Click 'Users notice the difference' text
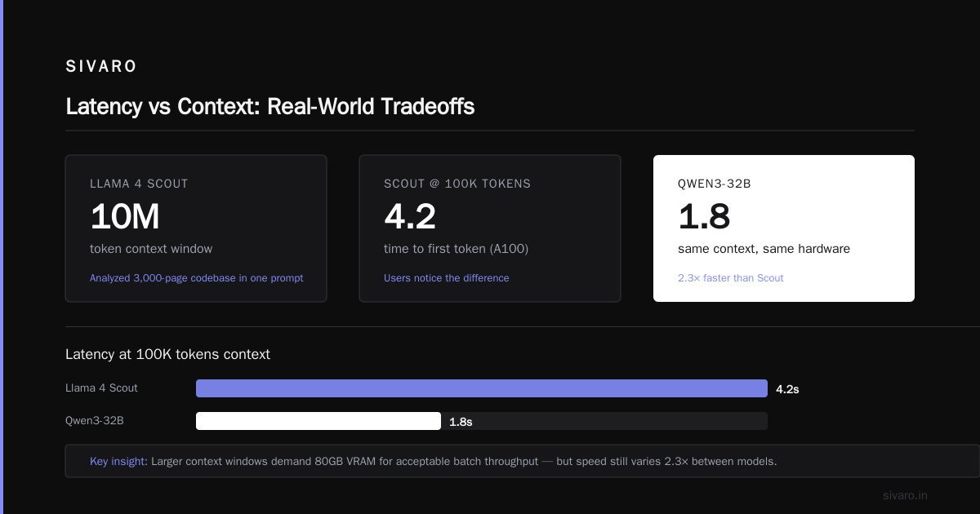The image size is (980, 514). [446, 278]
